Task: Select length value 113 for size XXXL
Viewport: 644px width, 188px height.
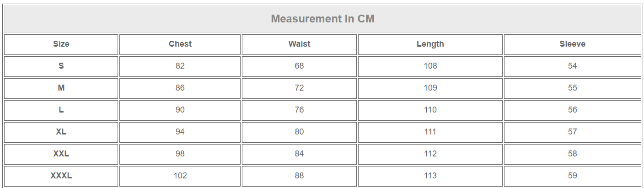Action: click(430, 176)
